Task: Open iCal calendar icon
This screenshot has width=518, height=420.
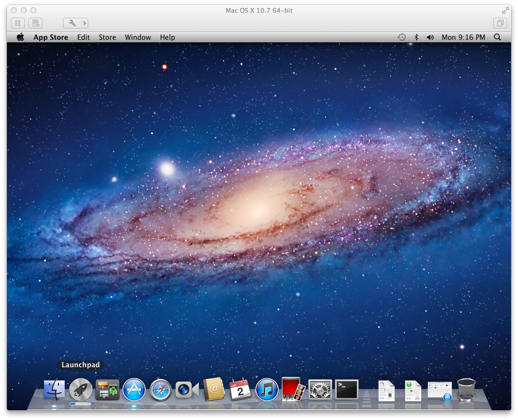Action: click(x=240, y=389)
